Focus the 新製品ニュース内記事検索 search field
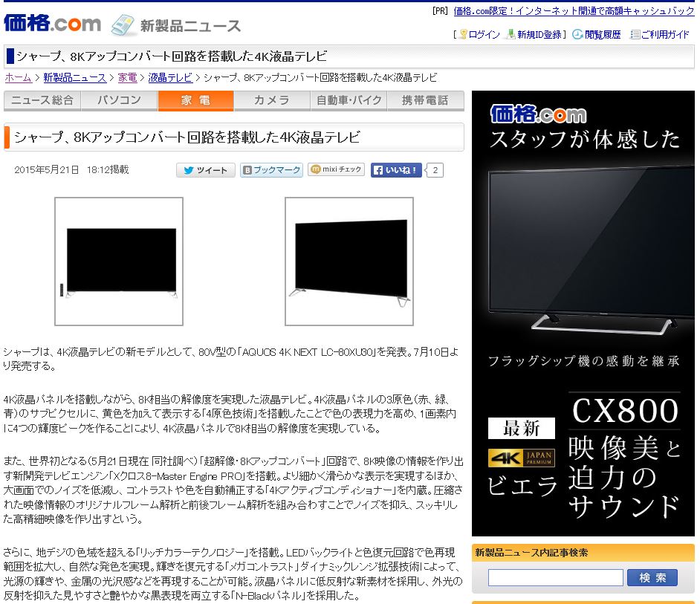 click(555, 578)
